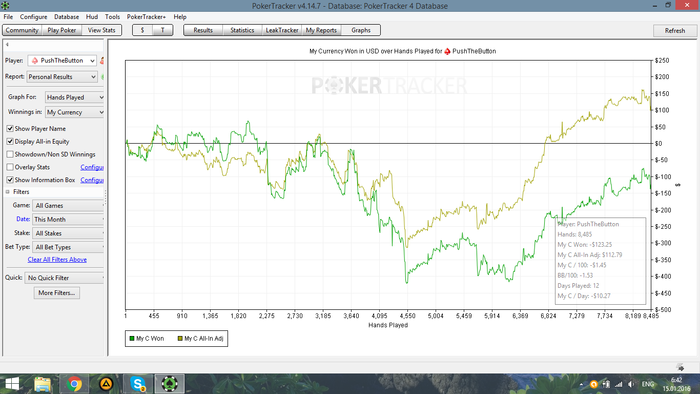700x394 pixels.
Task: Click Clear All Filters Above link
Action: click(x=57, y=260)
